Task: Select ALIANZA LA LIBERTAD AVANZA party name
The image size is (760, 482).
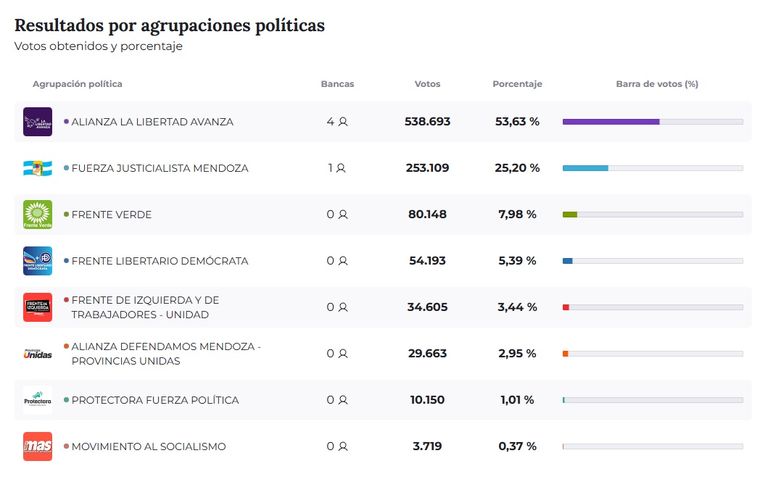Action: coord(152,122)
